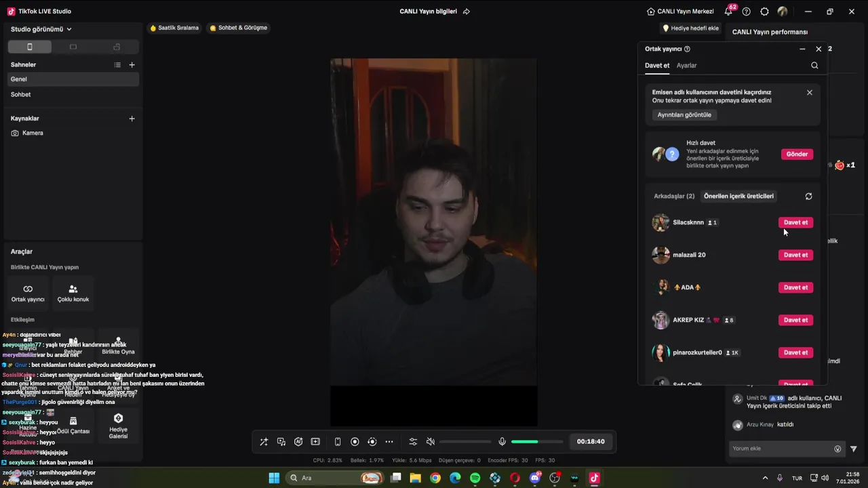This screenshot has height=488, width=868.
Task: Click the Saatlik Sıralama chip
Action: tap(174, 28)
